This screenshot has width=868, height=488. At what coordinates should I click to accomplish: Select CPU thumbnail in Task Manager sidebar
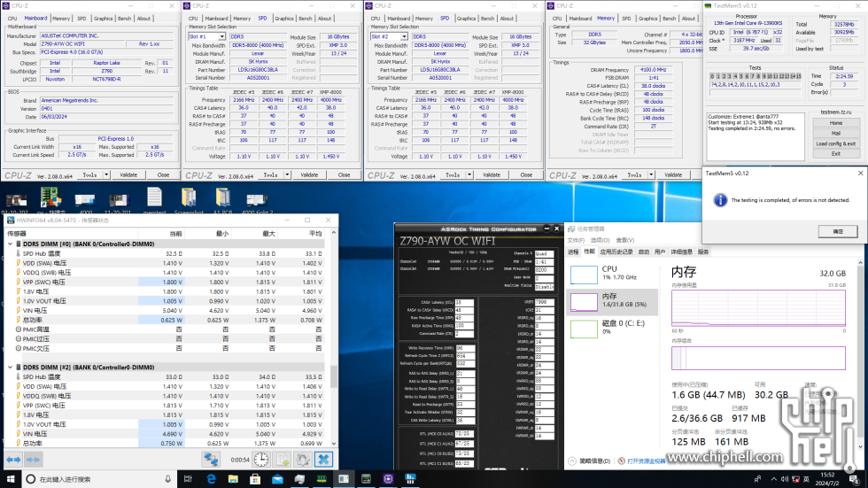tap(584, 275)
